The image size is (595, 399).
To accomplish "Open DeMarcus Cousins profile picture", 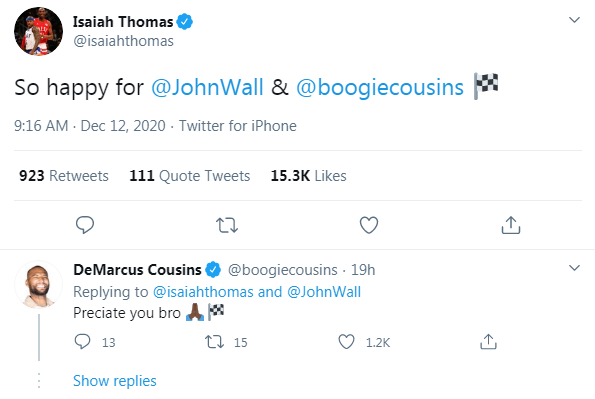I will 38,284.
